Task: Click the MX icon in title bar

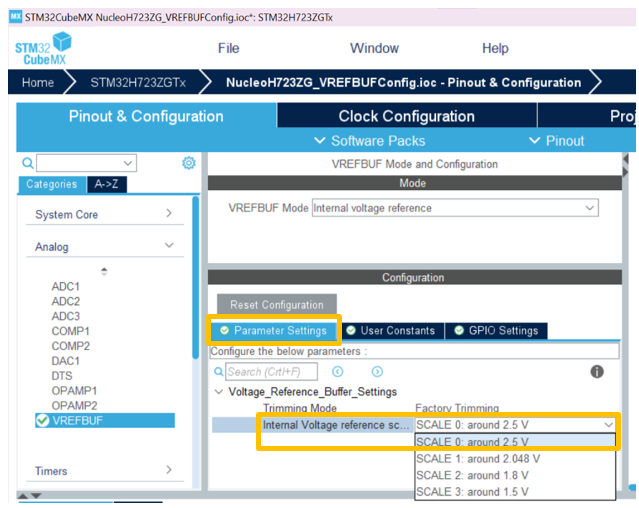Action: (15, 17)
